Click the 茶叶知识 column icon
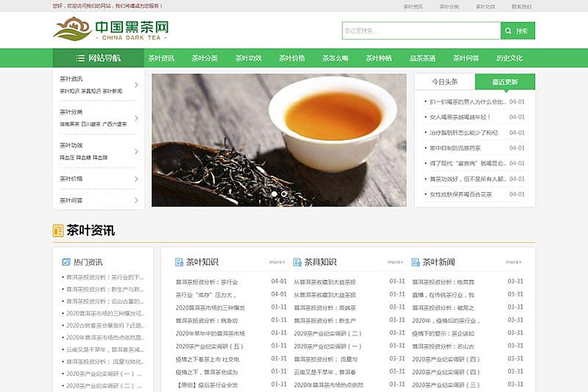The image size is (588, 392). pyautogui.click(x=179, y=262)
